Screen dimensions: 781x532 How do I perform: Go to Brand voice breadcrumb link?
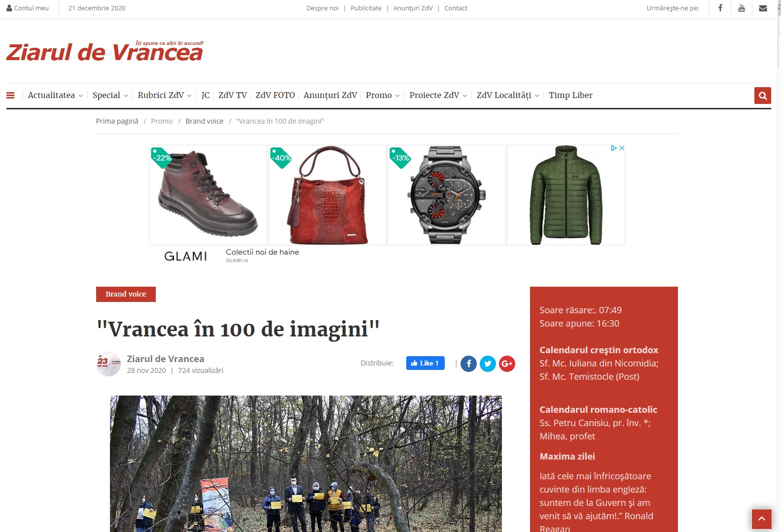(x=204, y=121)
